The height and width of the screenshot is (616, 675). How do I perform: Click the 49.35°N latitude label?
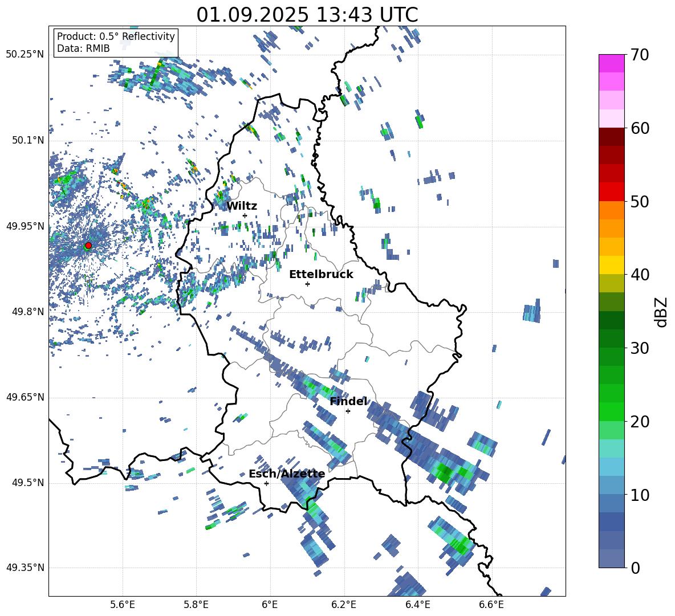tap(25, 568)
